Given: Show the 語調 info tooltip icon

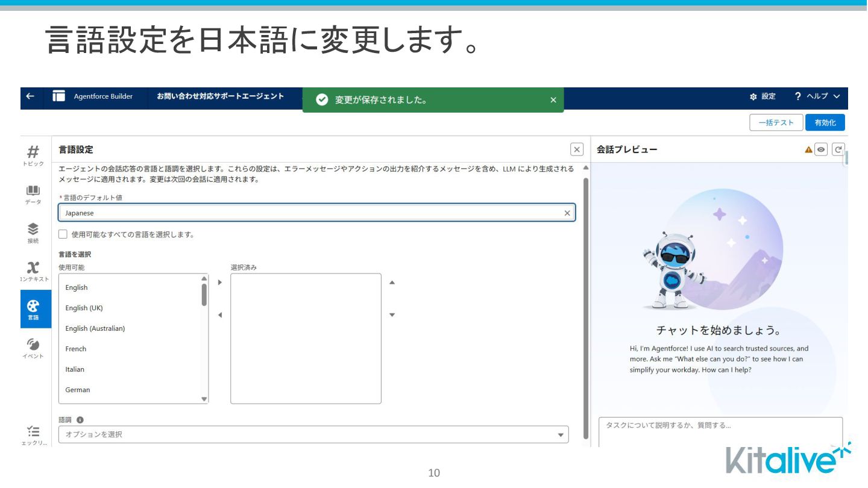Looking at the screenshot, I should point(80,420).
